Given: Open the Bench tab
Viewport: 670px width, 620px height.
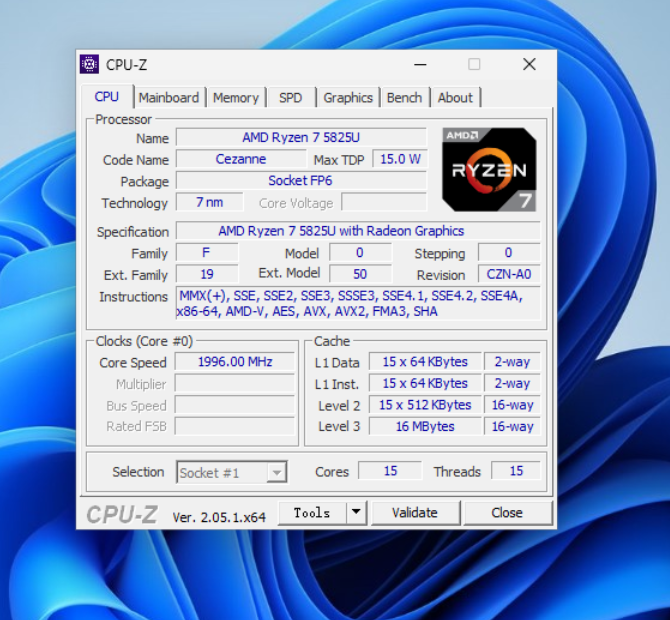Looking at the screenshot, I should [404, 98].
